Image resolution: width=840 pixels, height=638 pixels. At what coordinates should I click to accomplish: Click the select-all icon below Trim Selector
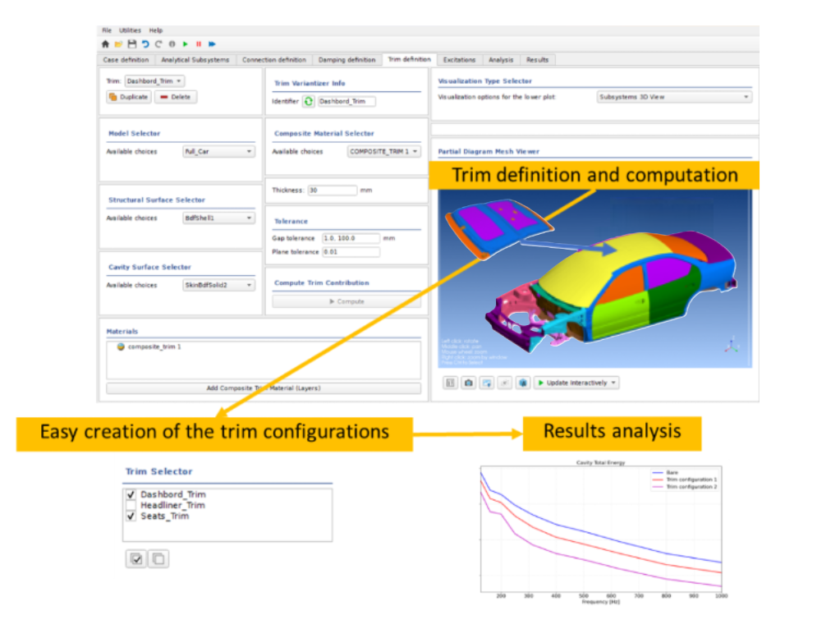136,559
